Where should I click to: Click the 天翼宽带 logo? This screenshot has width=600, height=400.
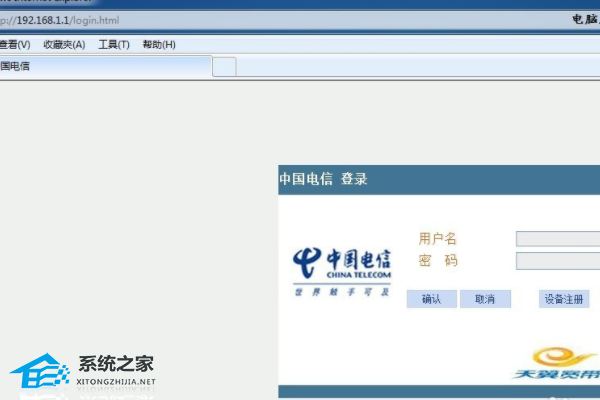(x=556, y=364)
